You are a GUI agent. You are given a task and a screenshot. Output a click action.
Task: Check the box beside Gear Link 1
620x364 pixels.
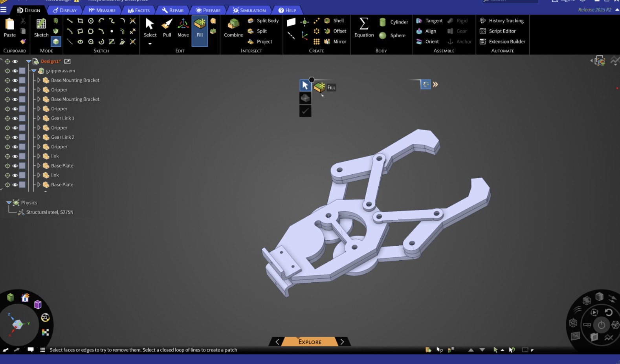click(x=22, y=118)
